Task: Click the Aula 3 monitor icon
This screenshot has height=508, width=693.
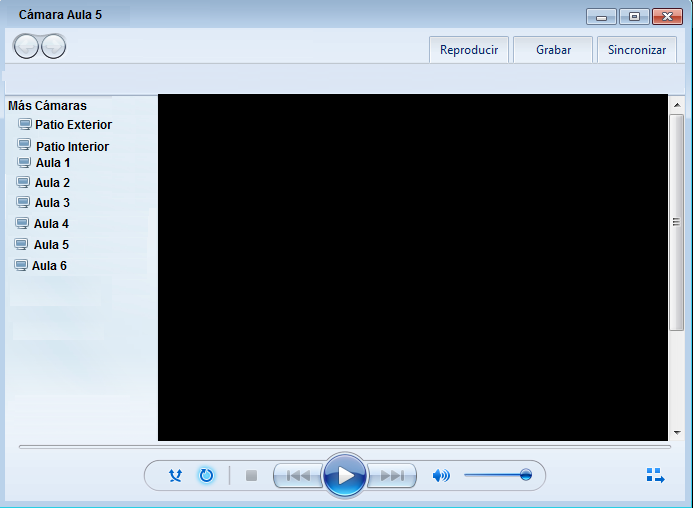Action: pyautogui.click(x=23, y=202)
